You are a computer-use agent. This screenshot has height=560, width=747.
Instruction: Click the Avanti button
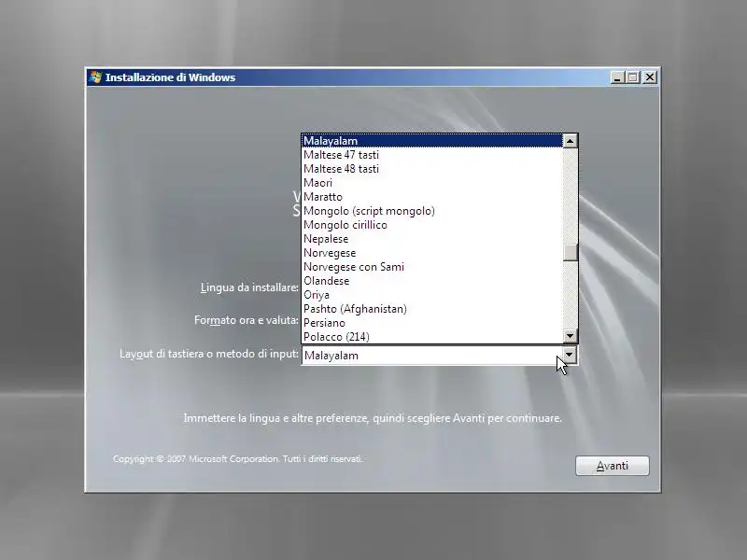coord(613,466)
